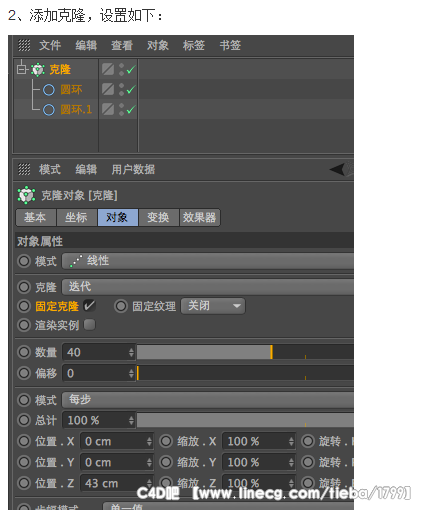Open the 模式 每步 dropdown
Viewport: 437px width, 510px height.
coord(208,399)
